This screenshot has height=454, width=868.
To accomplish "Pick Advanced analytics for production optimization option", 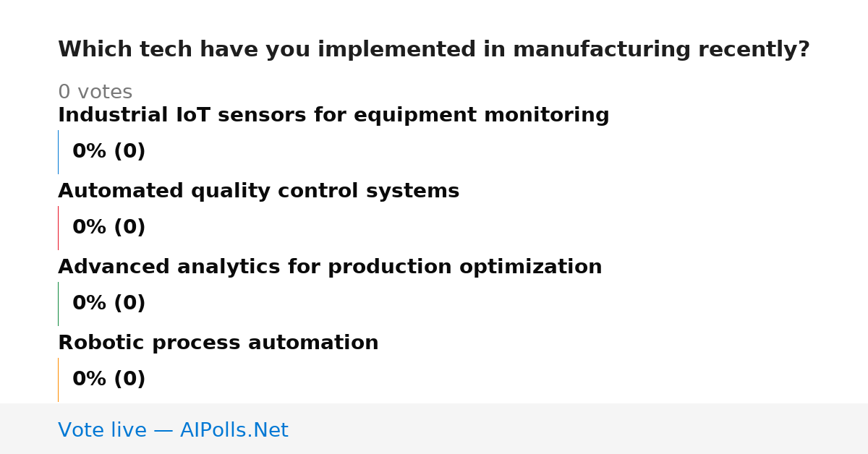I will (330, 267).
